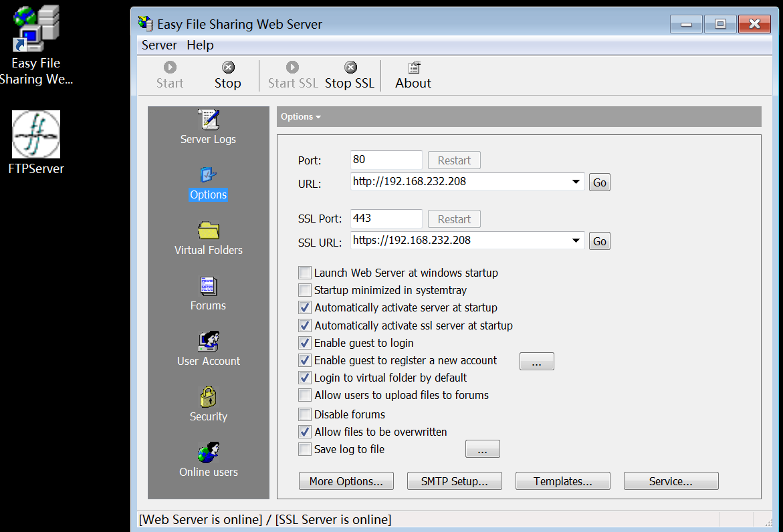Click into the SSL Port field showing 443
783x532 pixels.
pos(386,219)
